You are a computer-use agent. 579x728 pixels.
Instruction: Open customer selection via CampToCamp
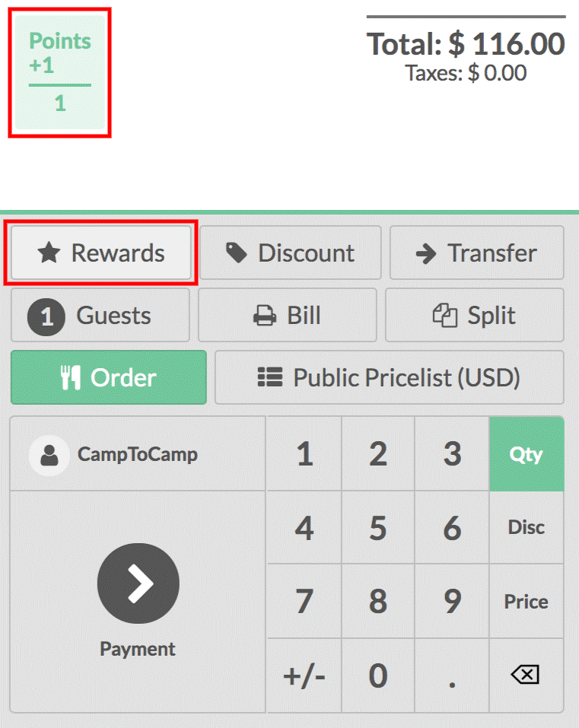(137, 453)
